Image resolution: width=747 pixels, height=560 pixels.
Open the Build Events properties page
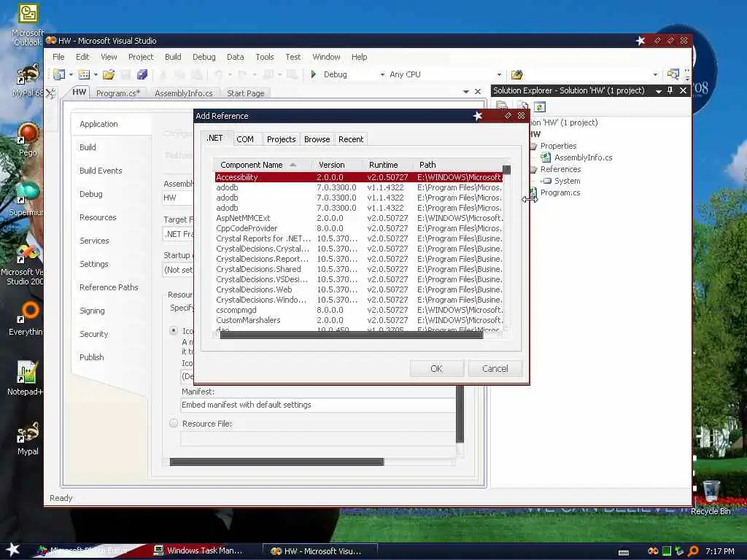[x=101, y=171]
